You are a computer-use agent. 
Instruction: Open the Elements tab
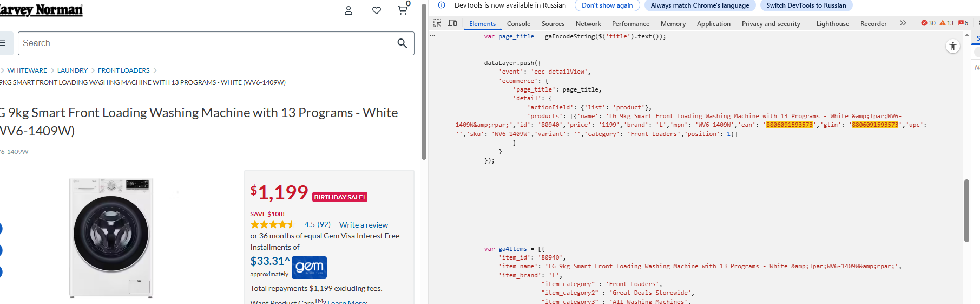click(x=482, y=24)
